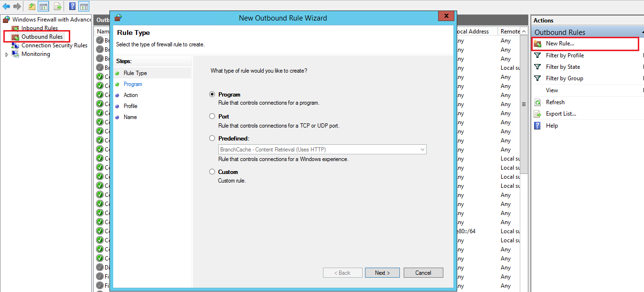Choose the Port rule type
644x292 pixels.
[212, 116]
